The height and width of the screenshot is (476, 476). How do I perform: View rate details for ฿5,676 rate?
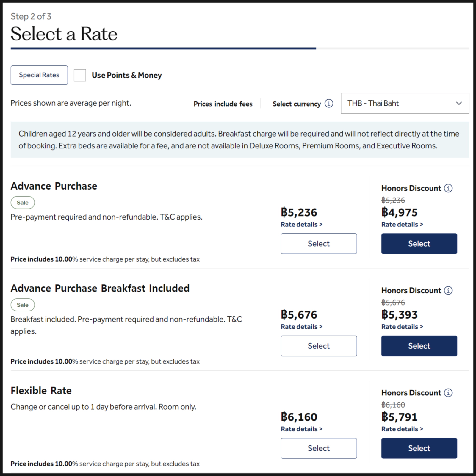(x=301, y=327)
